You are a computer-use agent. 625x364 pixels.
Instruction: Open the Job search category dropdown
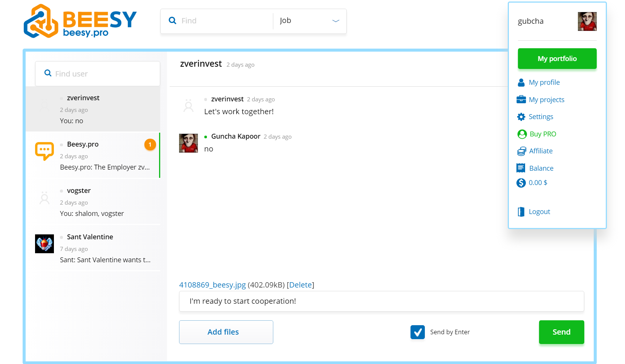tap(309, 21)
